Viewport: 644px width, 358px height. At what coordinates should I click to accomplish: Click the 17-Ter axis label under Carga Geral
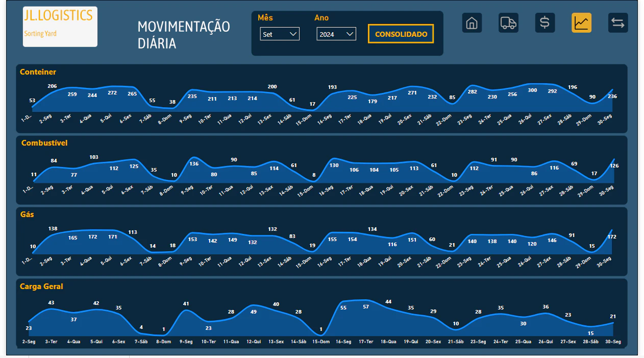[x=366, y=342]
